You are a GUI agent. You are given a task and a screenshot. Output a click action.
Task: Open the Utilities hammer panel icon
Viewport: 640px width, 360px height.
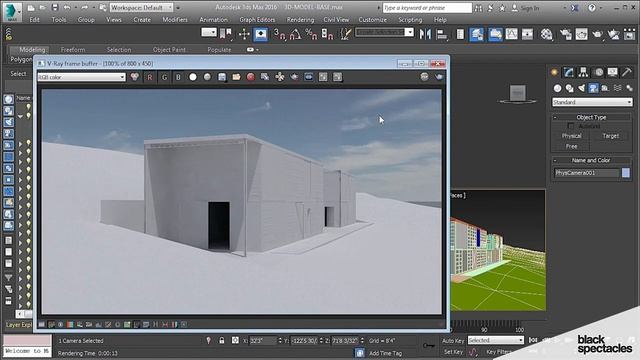point(627,72)
